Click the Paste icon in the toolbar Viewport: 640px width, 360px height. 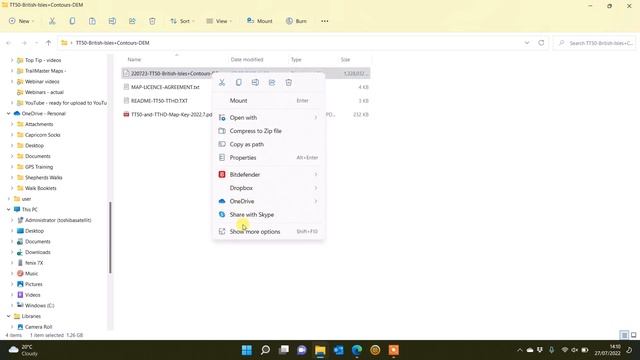tap(92, 21)
